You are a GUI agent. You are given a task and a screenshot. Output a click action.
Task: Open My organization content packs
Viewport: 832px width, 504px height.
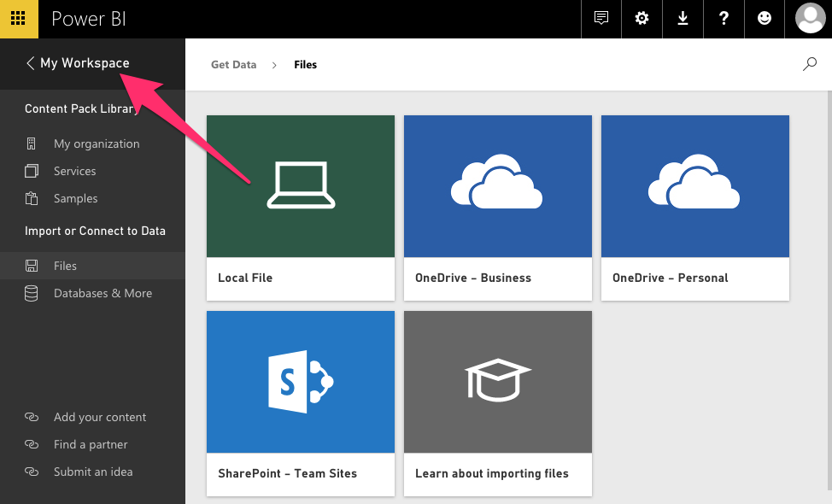click(96, 144)
